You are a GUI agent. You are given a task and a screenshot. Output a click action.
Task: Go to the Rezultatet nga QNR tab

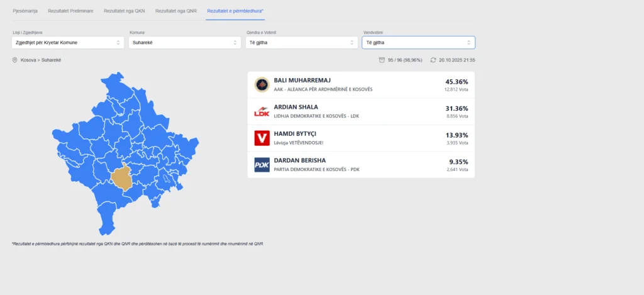tap(176, 11)
